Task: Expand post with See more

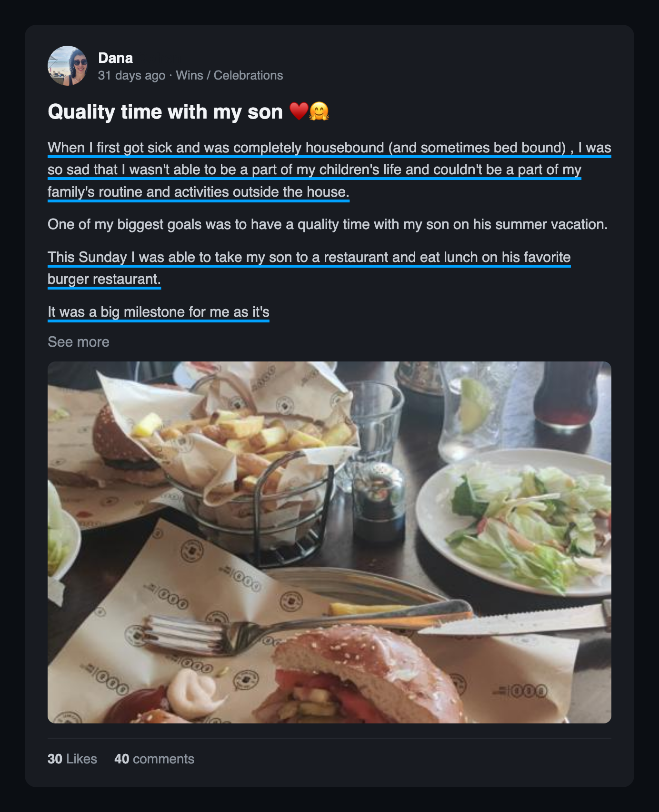Action: pos(79,342)
